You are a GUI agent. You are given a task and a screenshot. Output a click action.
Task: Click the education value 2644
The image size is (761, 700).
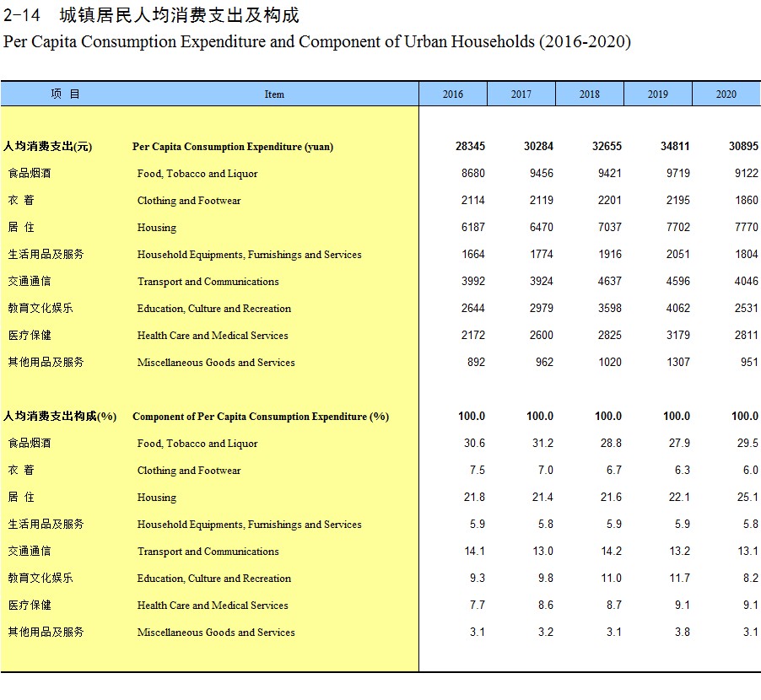(473, 308)
